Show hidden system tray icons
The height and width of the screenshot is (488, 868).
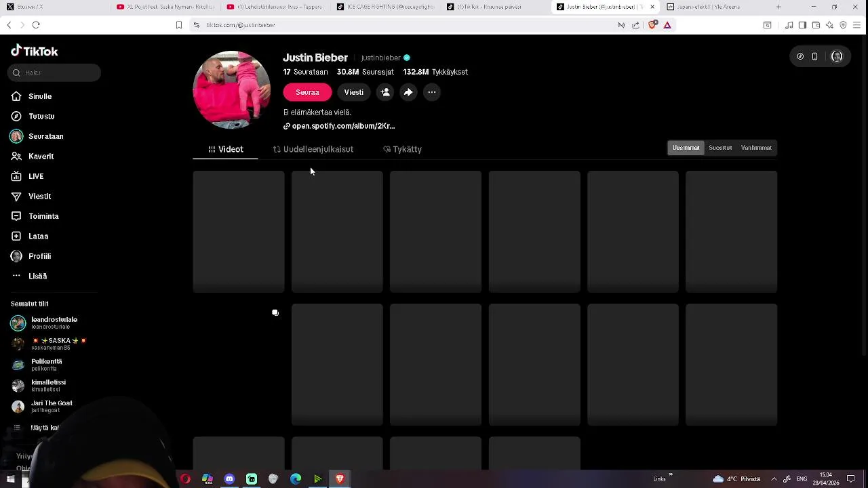(x=774, y=479)
